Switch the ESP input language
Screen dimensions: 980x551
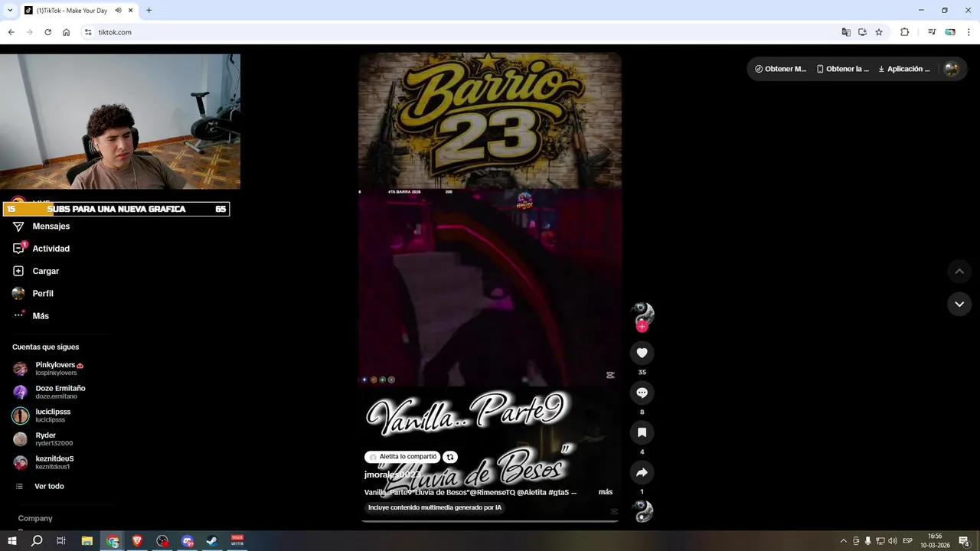(908, 541)
